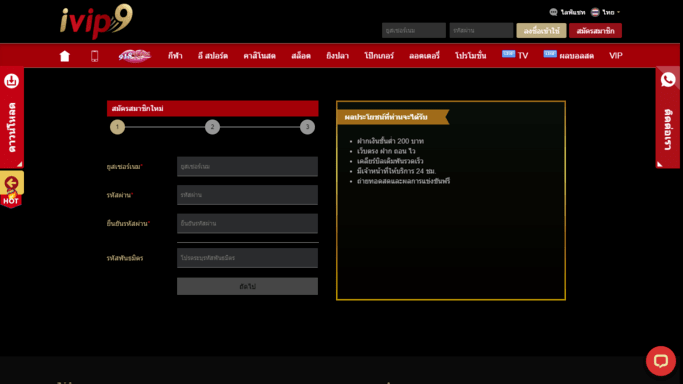Open the phone contact icon on right sidebar

668,80
